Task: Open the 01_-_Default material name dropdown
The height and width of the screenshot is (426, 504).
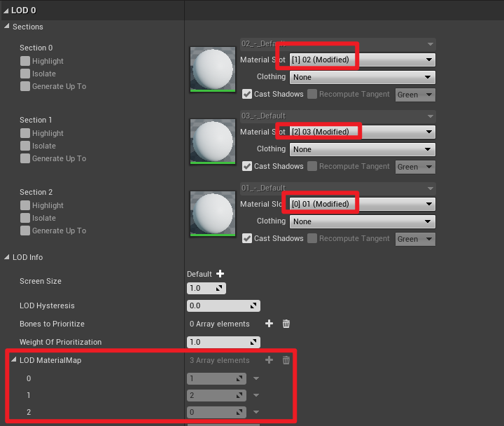Action: pyautogui.click(x=338, y=188)
